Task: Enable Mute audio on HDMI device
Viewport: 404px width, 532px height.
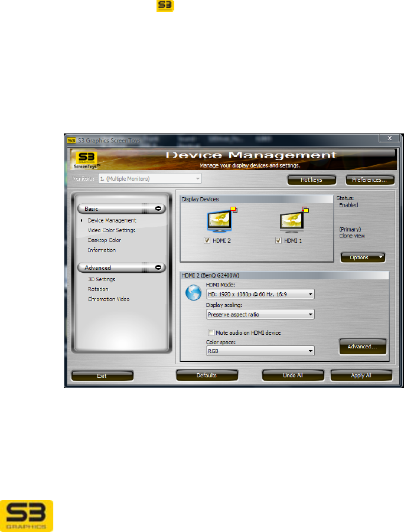Action: 211,332
